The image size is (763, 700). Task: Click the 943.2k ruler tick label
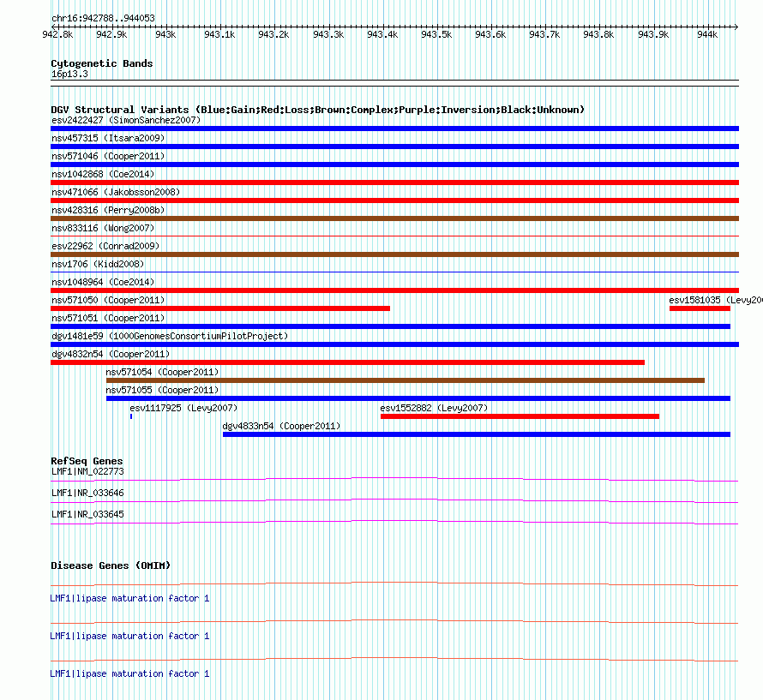coord(273,34)
